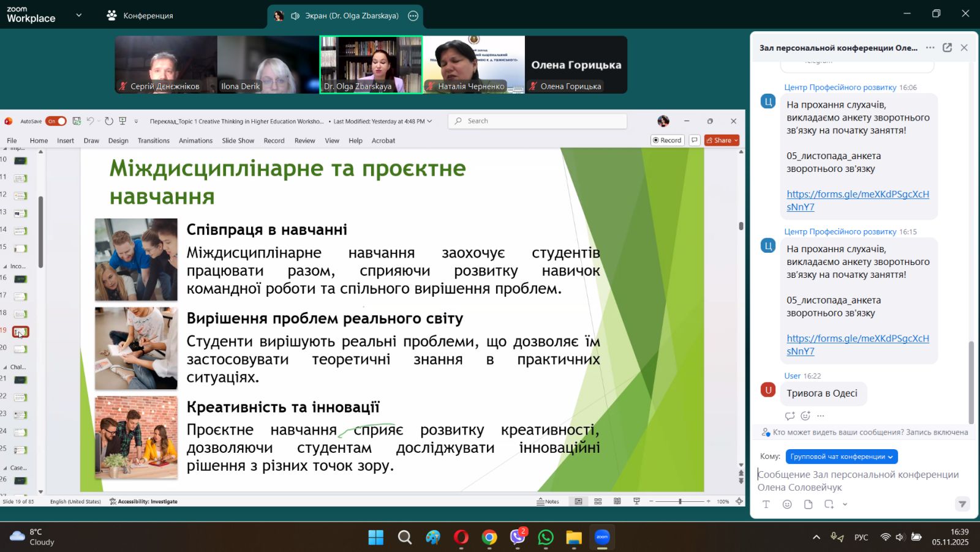
Task: Open the Transitions ribbon tab
Action: pyautogui.click(x=153, y=141)
